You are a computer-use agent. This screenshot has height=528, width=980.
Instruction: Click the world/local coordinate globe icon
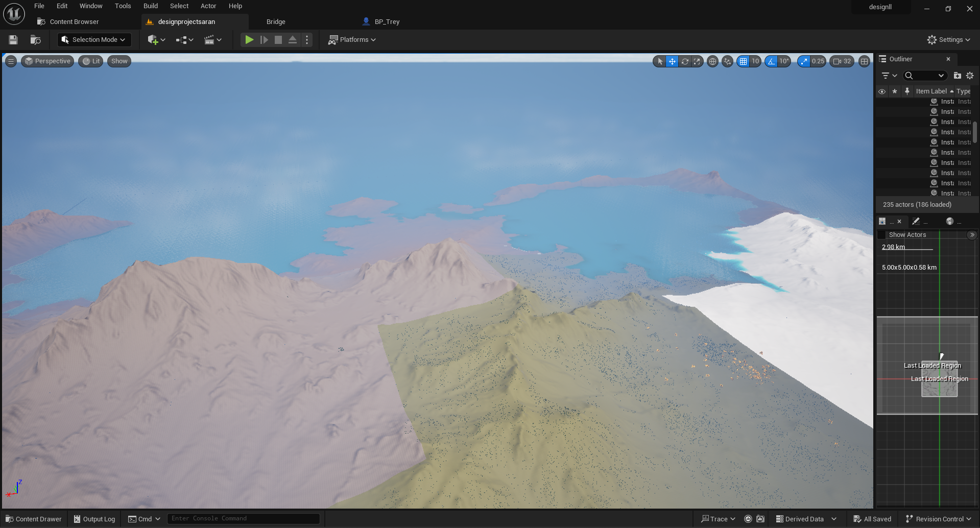[x=712, y=61]
